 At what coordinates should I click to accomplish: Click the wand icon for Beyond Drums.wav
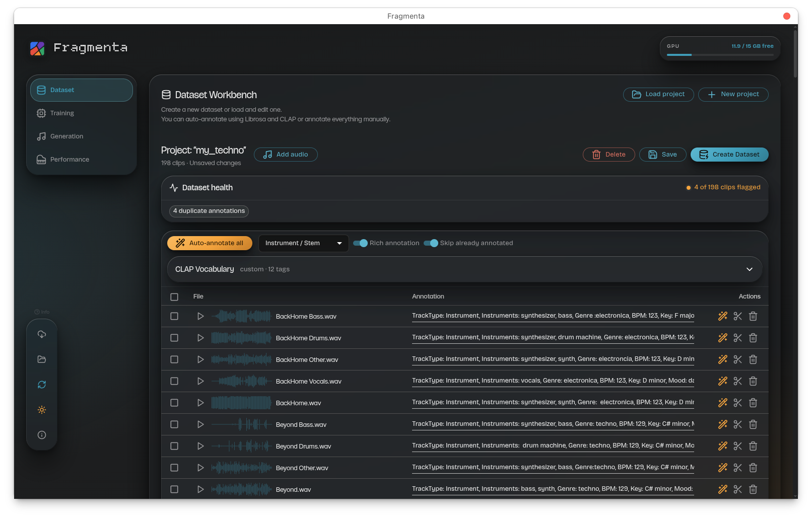723,446
